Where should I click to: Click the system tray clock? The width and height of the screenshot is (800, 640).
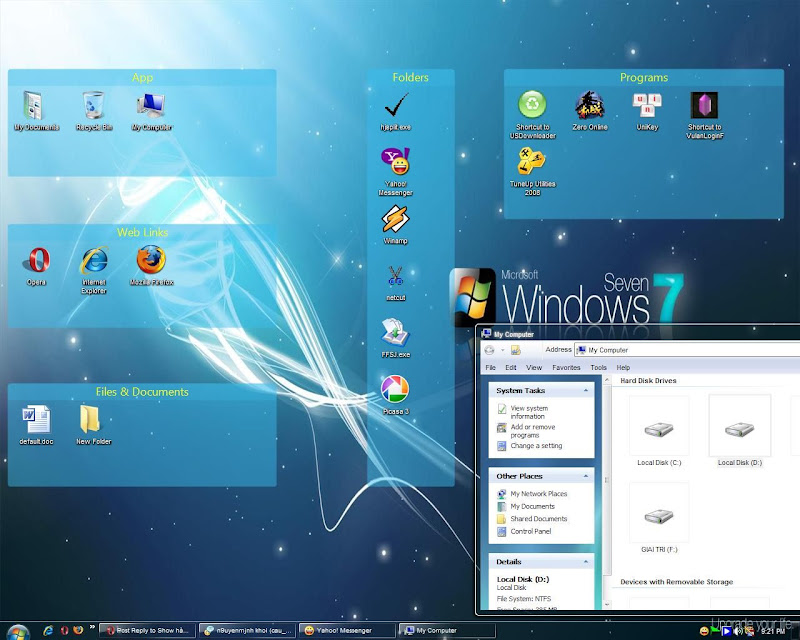point(773,631)
